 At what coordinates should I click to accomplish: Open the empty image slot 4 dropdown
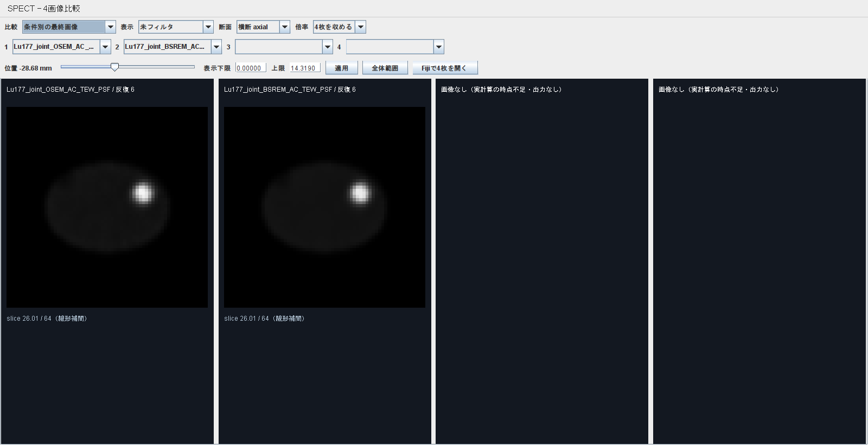[395, 47]
